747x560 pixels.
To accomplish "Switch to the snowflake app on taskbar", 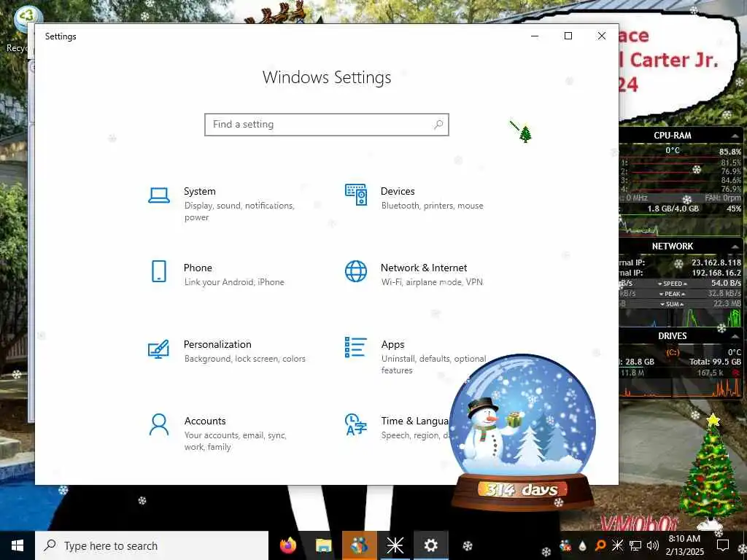I will 395,545.
